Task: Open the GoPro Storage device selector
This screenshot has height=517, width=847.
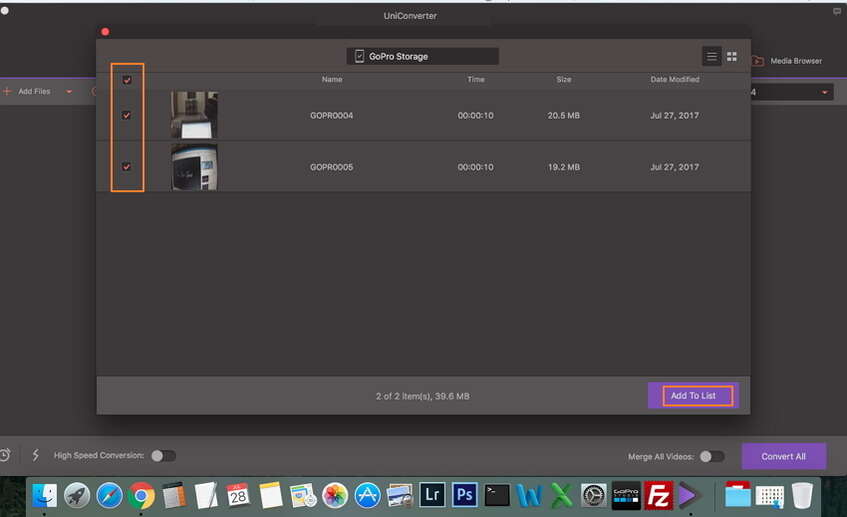Action: [422, 56]
